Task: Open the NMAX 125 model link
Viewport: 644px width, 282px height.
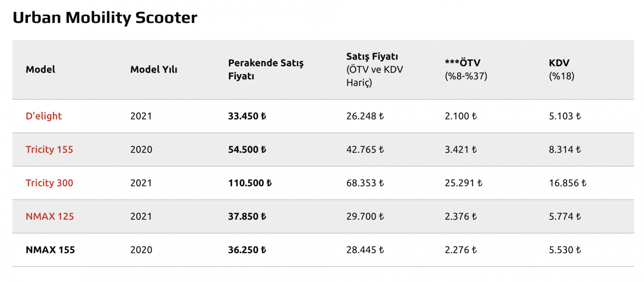Action: pos(50,216)
